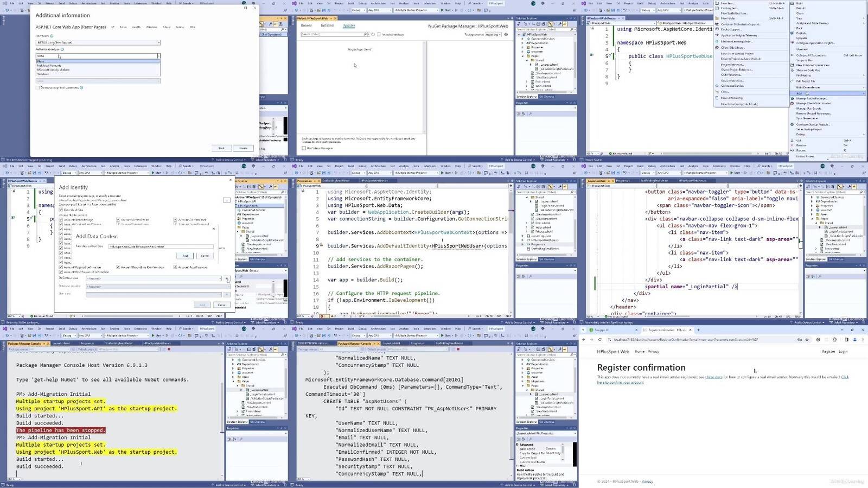Open a new browser tab with plus icon
Screen dimensions: 868x488
[698, 329]
